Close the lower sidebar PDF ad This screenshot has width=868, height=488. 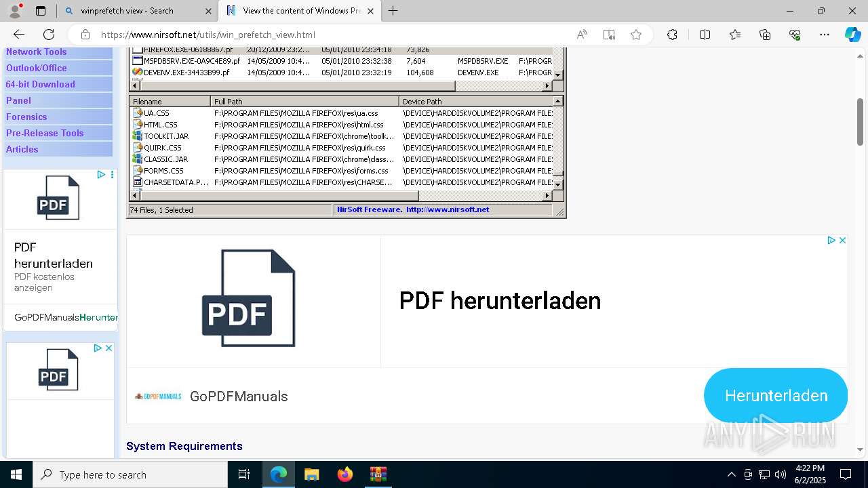(108, 348)
